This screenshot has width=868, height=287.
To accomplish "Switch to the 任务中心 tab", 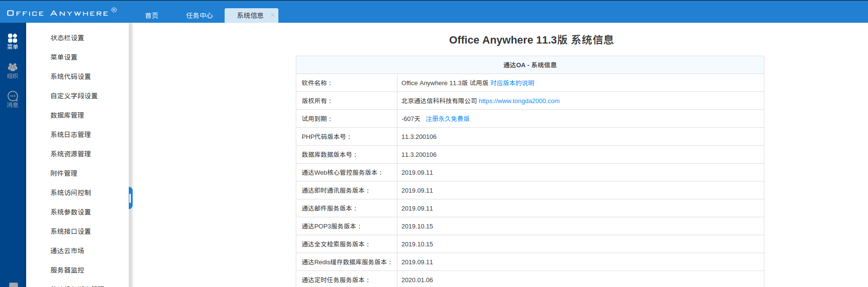I will pyautogui.click(x=199, y=15).
